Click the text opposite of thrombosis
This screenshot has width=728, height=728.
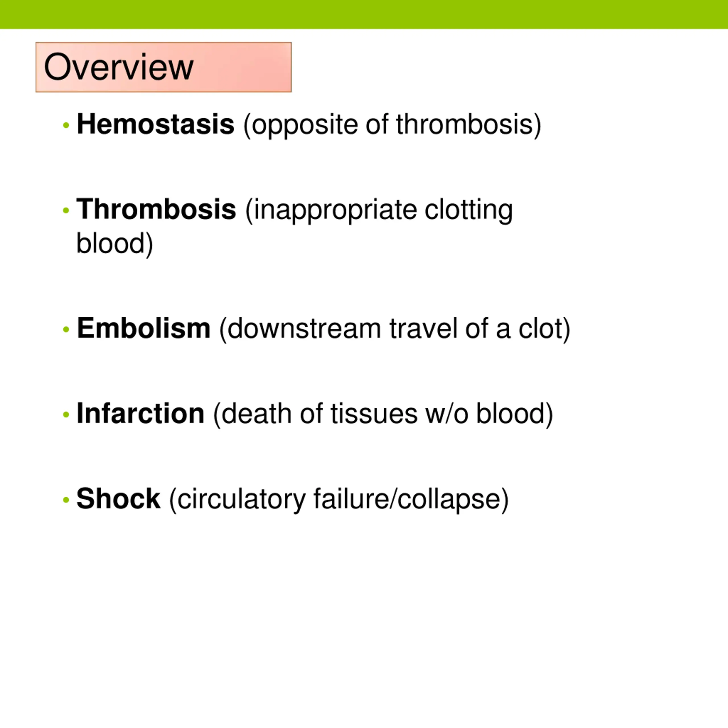[392, 125]
